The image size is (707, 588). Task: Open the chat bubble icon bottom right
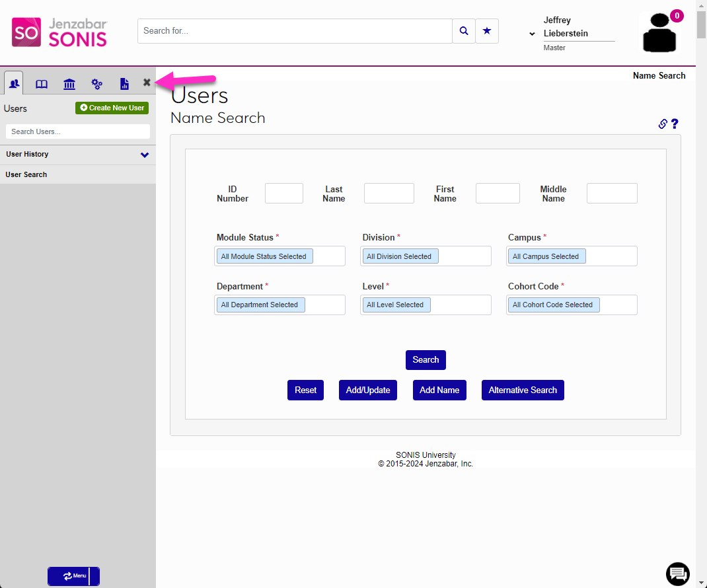pyautogui.click(x=677, y=574)
